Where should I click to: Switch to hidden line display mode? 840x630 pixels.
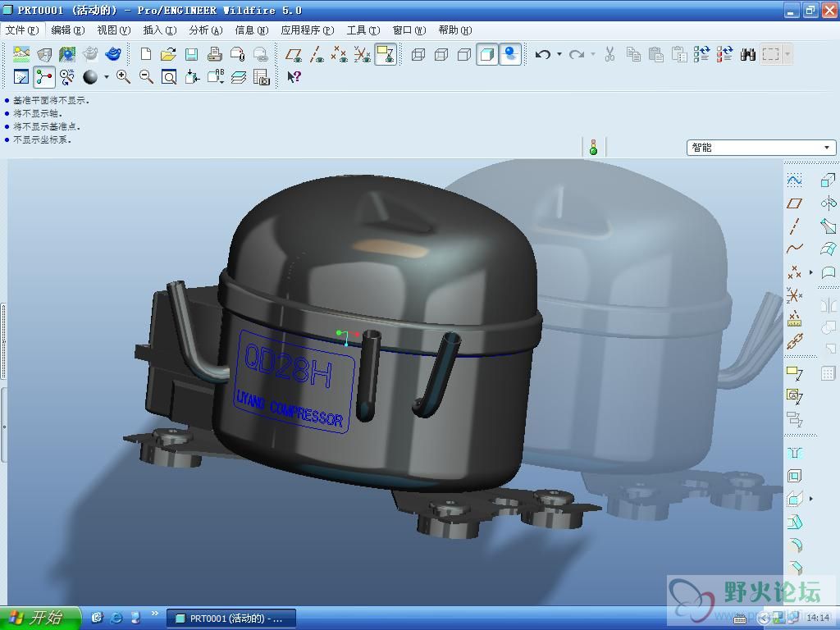[x=441, y=54]
